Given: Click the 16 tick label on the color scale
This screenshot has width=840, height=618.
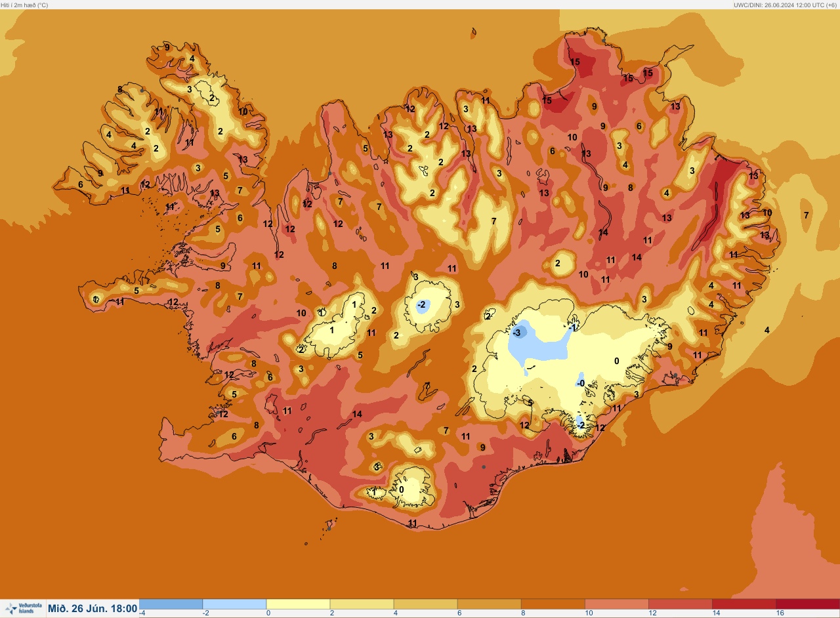Looking at the screenshot, I should pyautogui.click(x=780, y=613).
